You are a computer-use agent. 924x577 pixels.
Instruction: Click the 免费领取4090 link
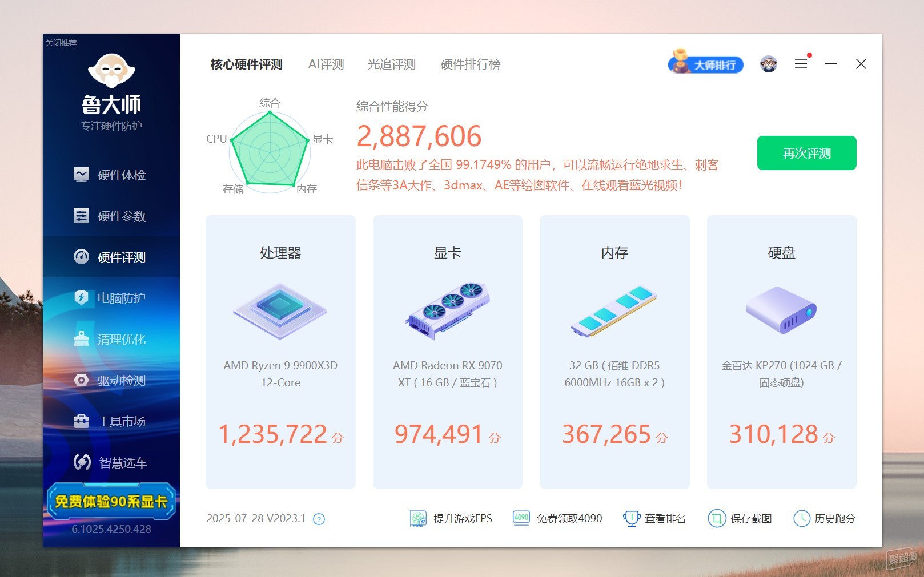pos(569,518)
